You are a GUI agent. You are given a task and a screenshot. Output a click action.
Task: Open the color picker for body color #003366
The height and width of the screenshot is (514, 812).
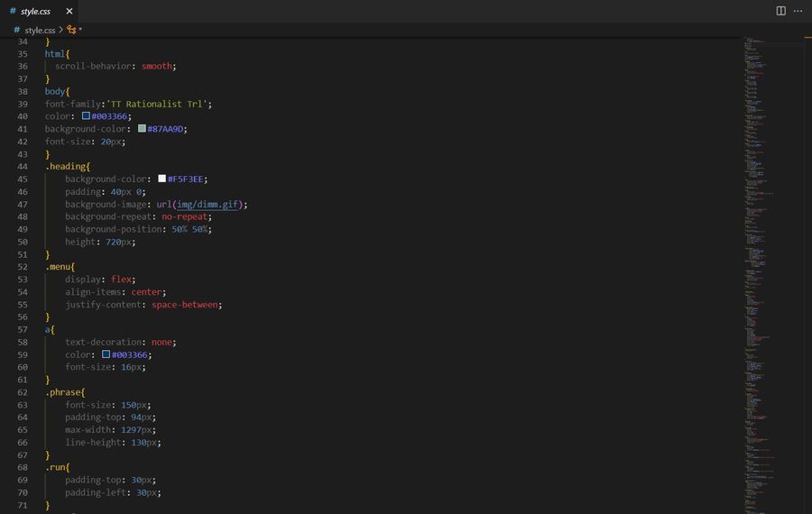86,116
